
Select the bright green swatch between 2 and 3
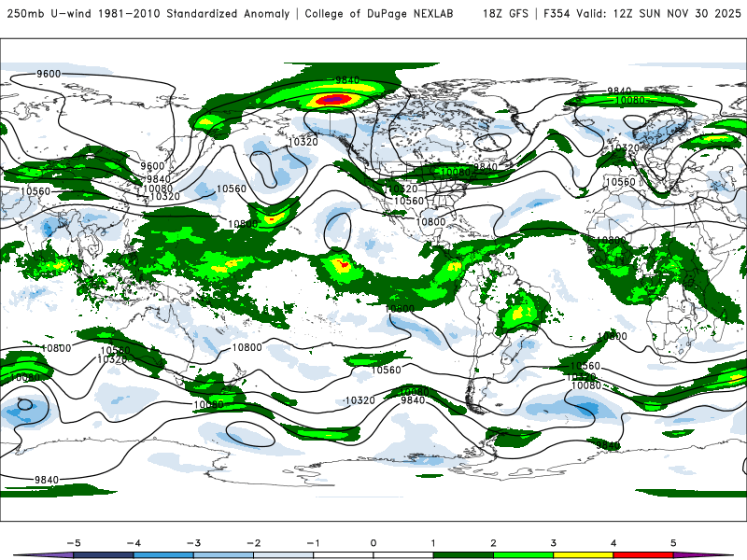(x=524, y=555)
